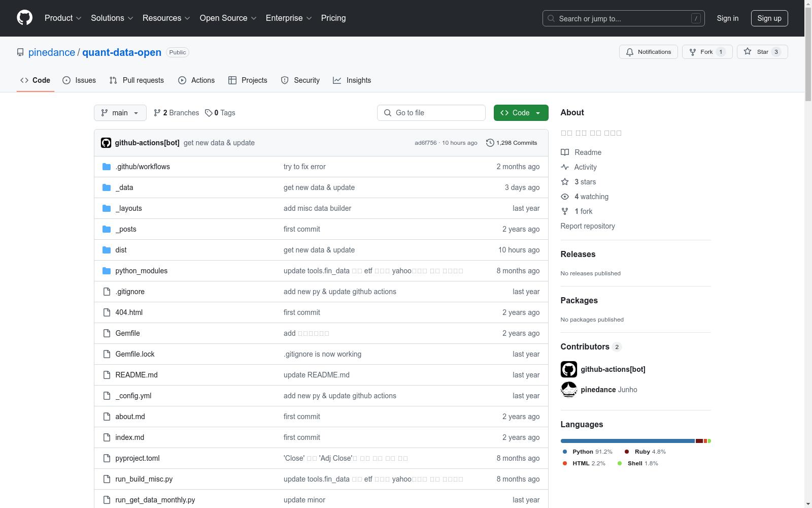This screenshot has height=508, width=812.
Task: Open the index.md file
Action: pyautogui.click(x=130, y=437)
